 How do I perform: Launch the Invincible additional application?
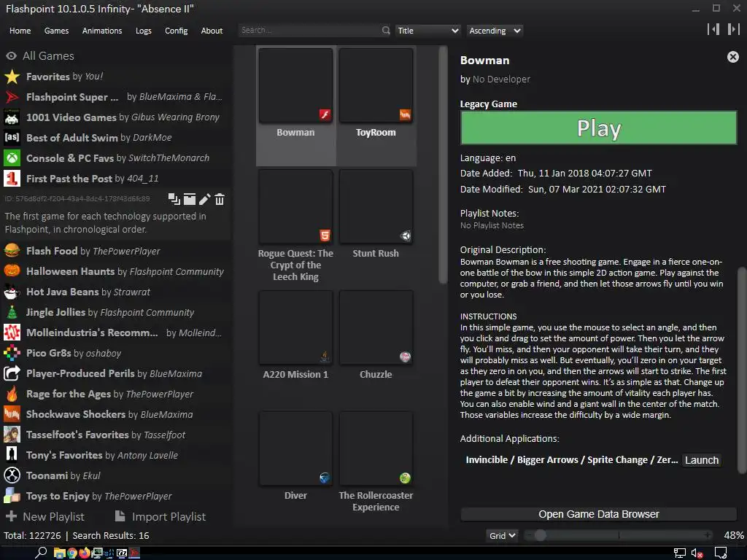tap(702, 460)
